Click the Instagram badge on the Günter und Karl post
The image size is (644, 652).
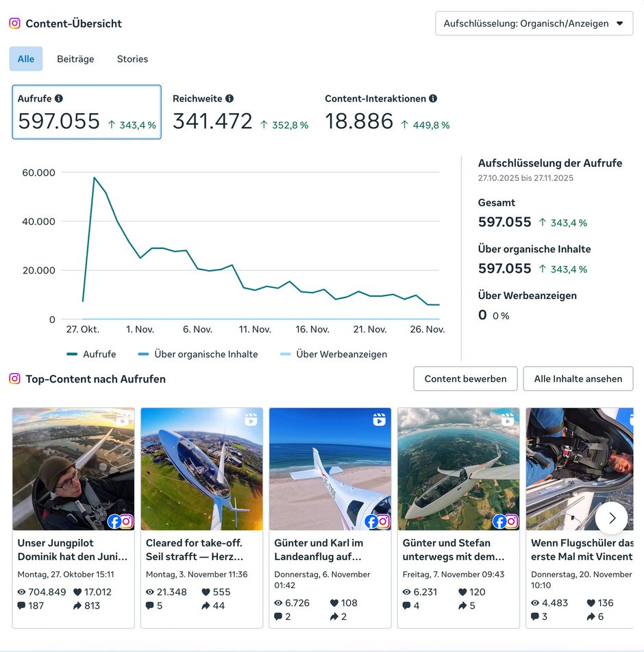pos(383,521)
